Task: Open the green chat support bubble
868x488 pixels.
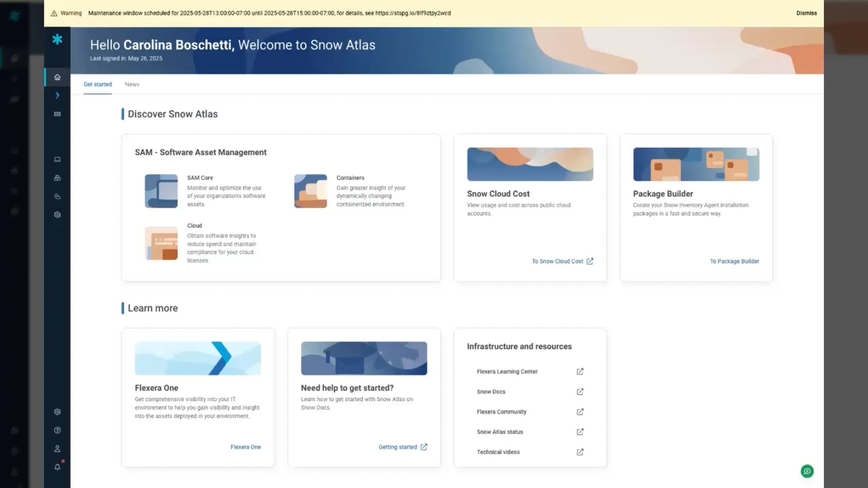Action: 807,471
